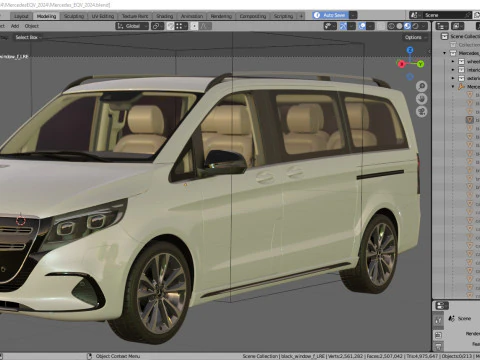This screenshot has height=360, width=480.
Task: Toggle proportional editing
Action: tap(194, 26)
